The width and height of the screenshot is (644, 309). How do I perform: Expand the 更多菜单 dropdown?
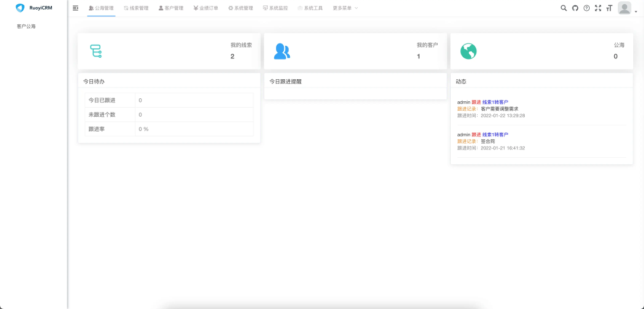click(x=345, y=8)
